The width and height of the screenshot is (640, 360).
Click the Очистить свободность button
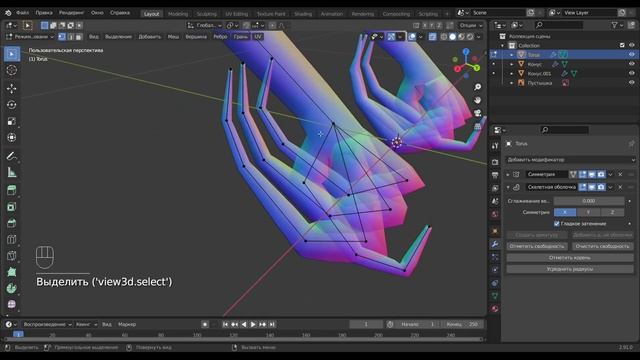tap(602, 246)
